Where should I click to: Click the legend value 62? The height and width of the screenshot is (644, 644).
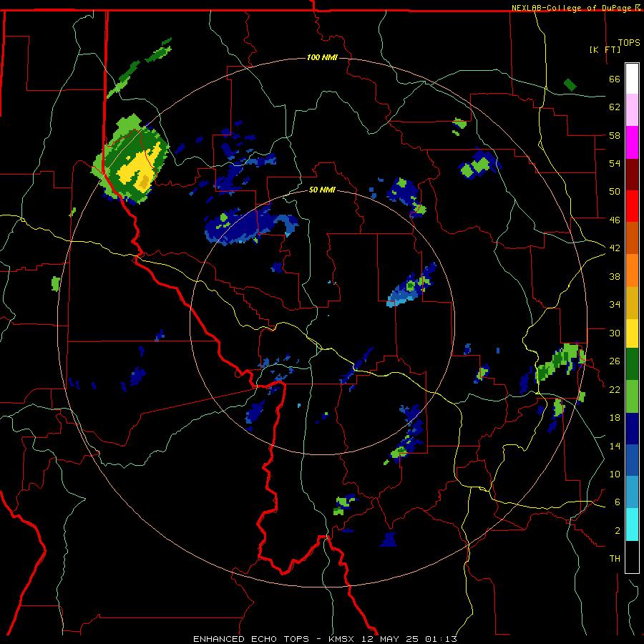[x=615, y=107]
